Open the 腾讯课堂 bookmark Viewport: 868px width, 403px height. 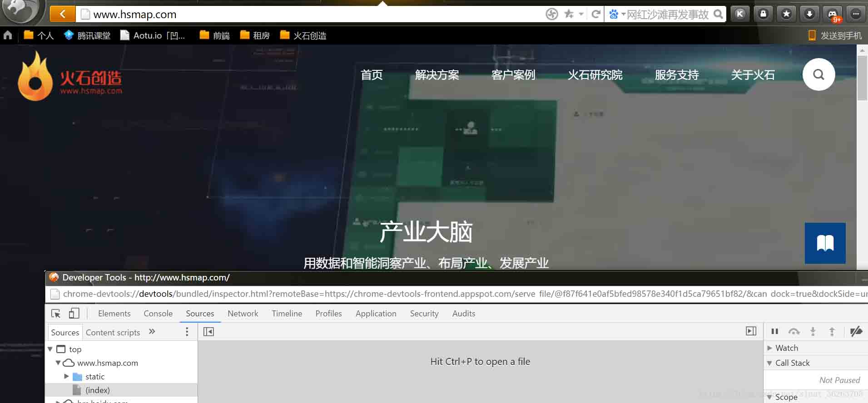coord(87,35)
